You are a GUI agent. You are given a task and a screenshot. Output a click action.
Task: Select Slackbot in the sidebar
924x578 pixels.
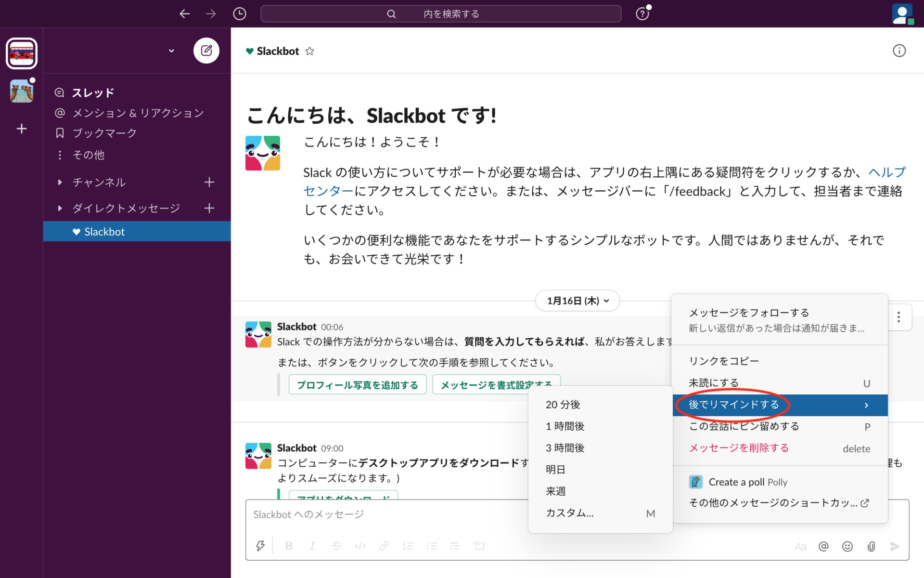[x=137, y=231]
